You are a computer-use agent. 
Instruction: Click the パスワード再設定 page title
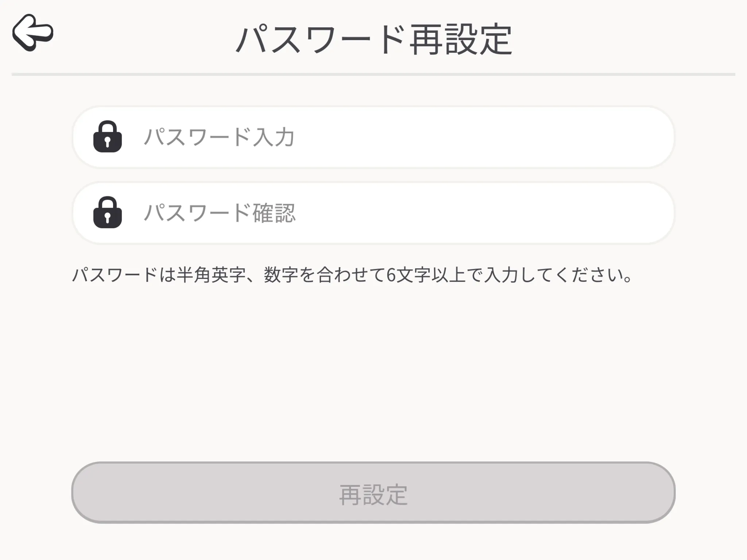[374, 39]
